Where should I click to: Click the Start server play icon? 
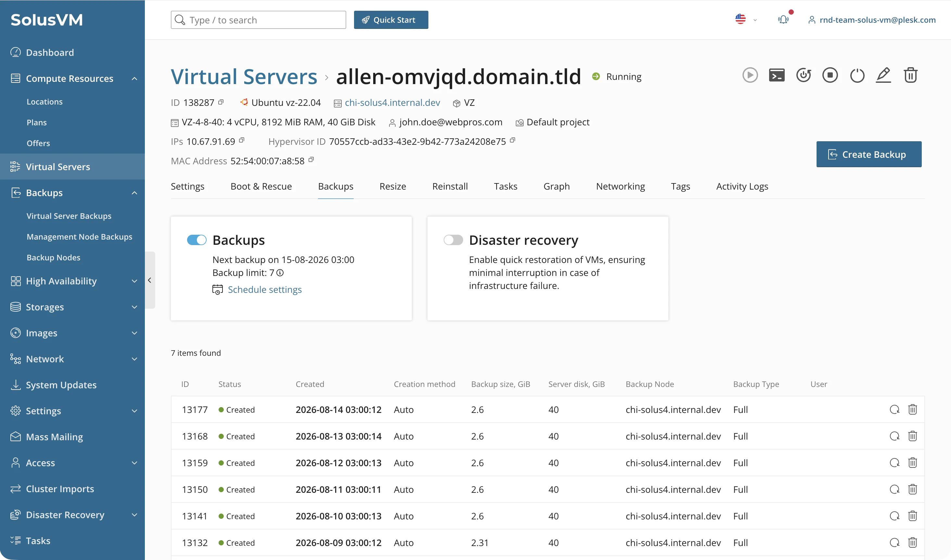click(750, 75)
